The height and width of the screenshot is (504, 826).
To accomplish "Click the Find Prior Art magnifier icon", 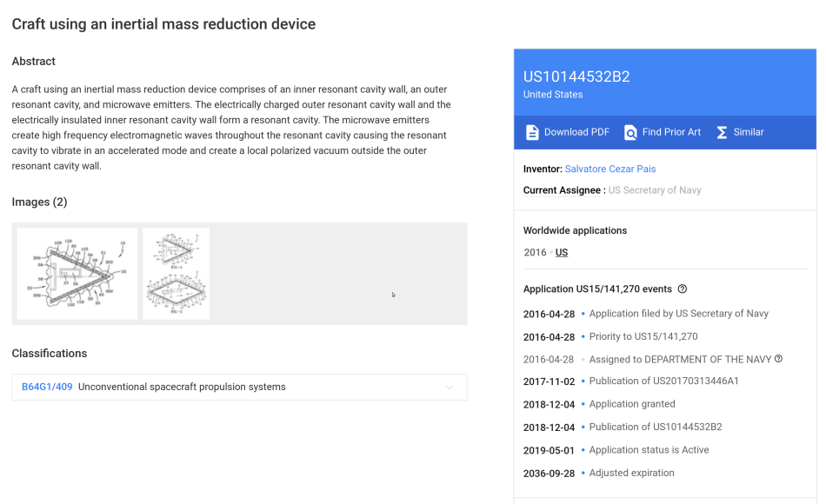I will click(x=630, y=132).
